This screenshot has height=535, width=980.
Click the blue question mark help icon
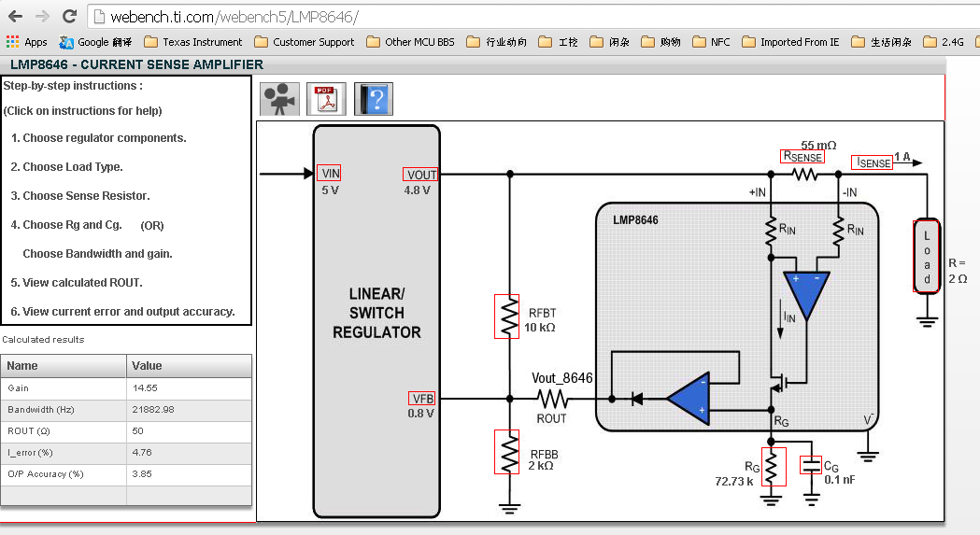click(374, 99)
